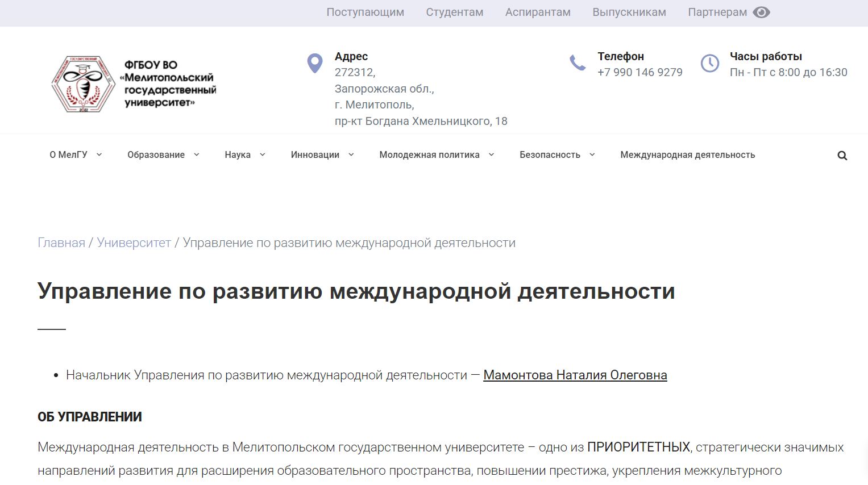Open the Мамонтова Наталия Олеговна profile link
868x485 pixels.
tap(575, 375)
